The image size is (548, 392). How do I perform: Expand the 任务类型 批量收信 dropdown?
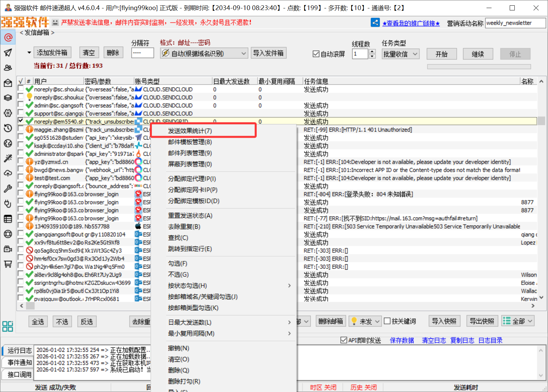click(401, 54)
